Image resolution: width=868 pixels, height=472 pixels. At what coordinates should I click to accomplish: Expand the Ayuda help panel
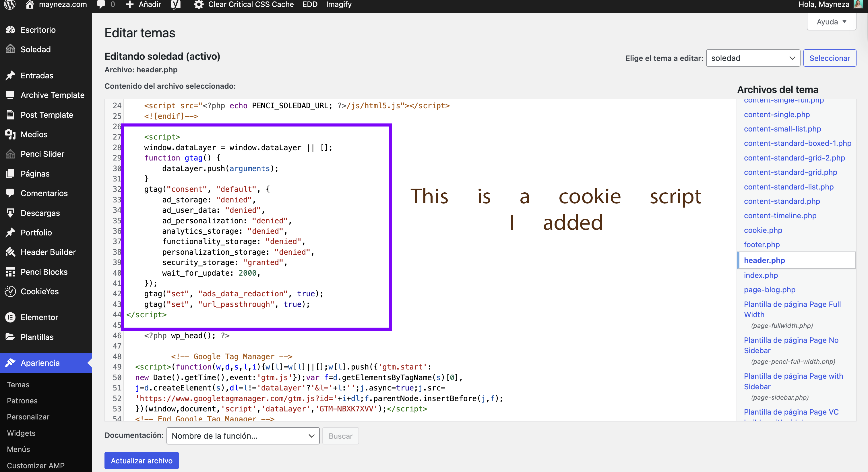click(831, 22)
